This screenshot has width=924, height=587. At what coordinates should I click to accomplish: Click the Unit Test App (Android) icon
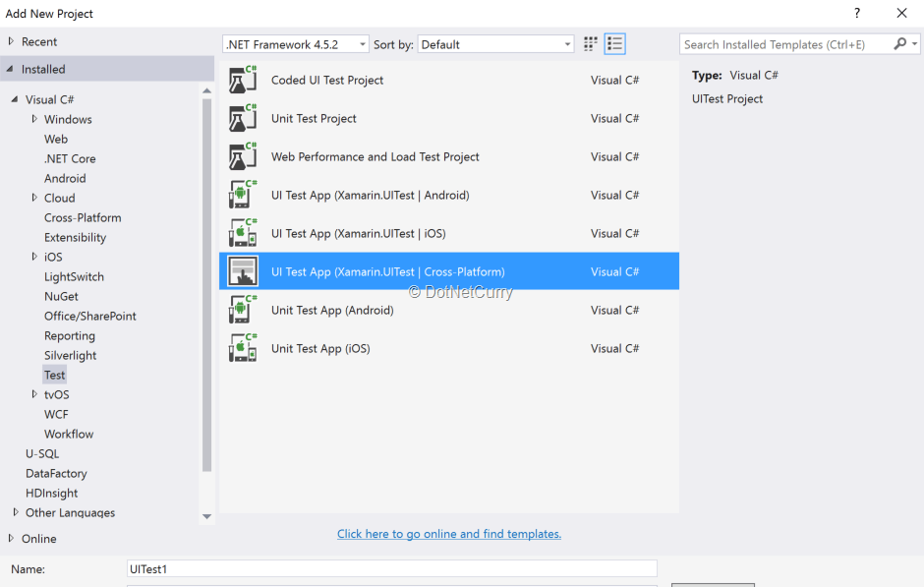pos(243,310)
